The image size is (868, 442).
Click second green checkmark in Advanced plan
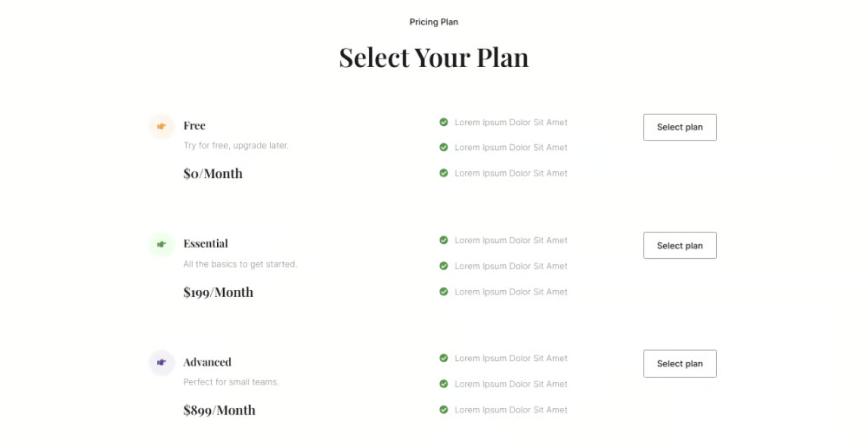[x=444, y=384]
